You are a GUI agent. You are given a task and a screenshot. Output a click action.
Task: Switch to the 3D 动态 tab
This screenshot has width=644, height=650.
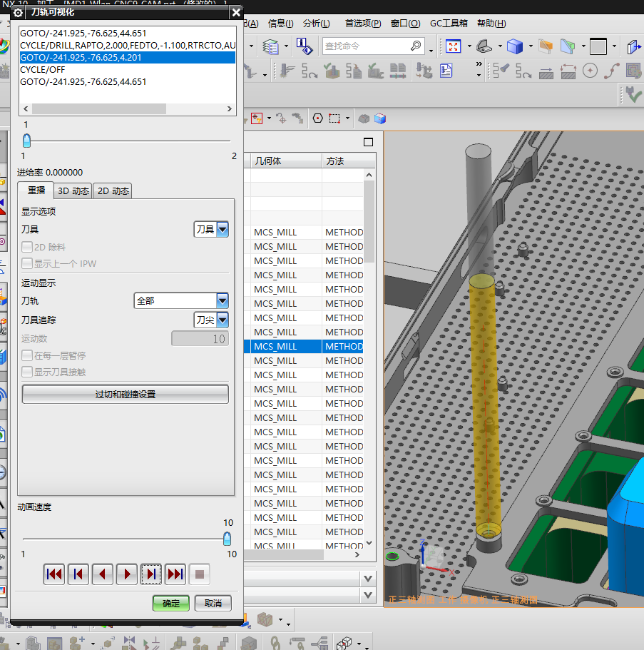tap(73, 191)
